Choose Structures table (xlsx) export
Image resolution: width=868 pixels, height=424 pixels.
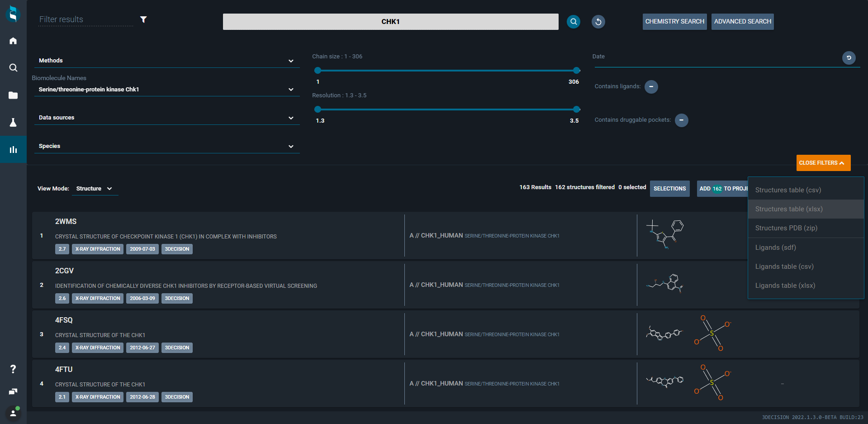click(x=806, y=209)
